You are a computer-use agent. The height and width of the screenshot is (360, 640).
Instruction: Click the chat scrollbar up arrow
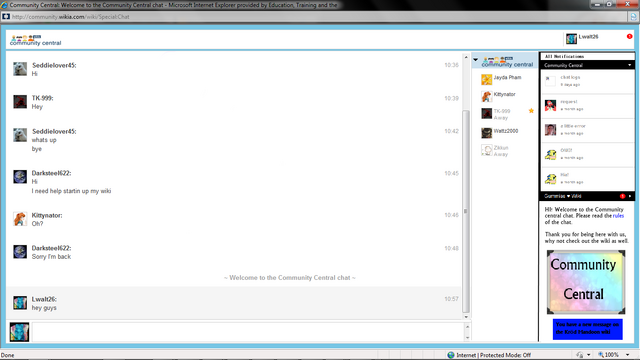click(466, 57)
